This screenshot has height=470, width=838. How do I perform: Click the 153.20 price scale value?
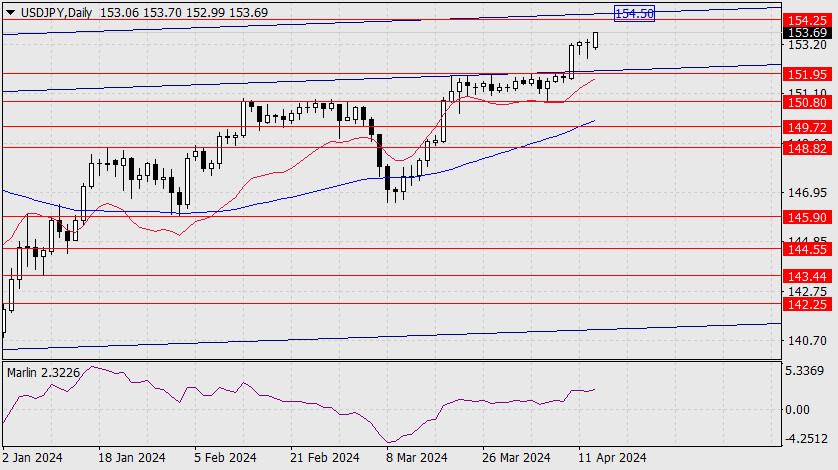tap(808, 44)
